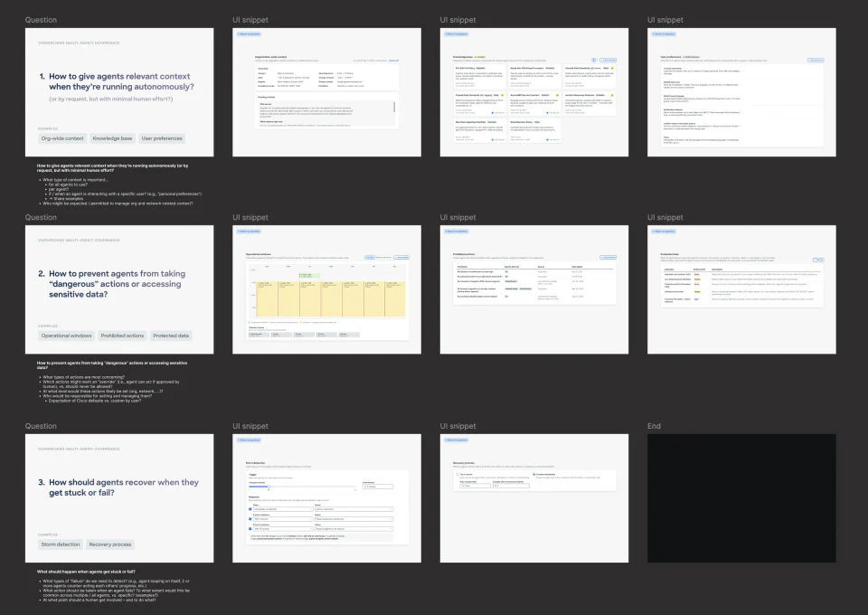Image resolution: width=868 pixels, height=615 pixels.
Task: Click the heading '2. How to prevent agents from taking'
Action: tap(112, 284)
